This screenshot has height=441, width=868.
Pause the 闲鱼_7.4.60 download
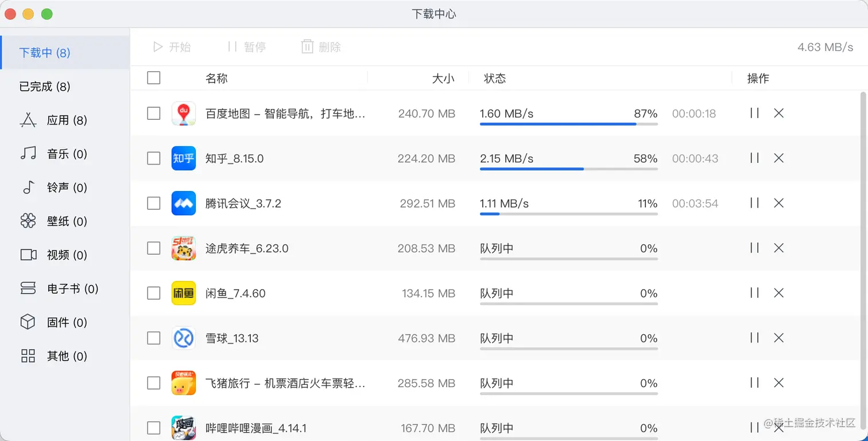click(755, 292)
